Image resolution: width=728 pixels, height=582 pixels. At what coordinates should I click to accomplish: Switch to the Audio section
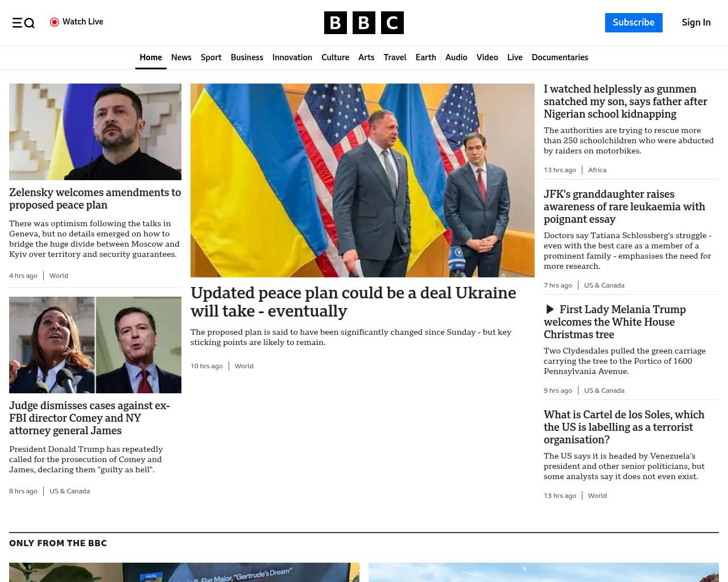(x=456, y=57)
